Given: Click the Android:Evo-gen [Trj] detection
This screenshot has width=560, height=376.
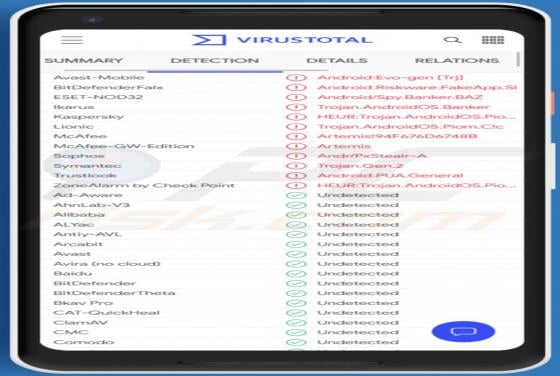Looking at the screenshot, I should [390, 77].
